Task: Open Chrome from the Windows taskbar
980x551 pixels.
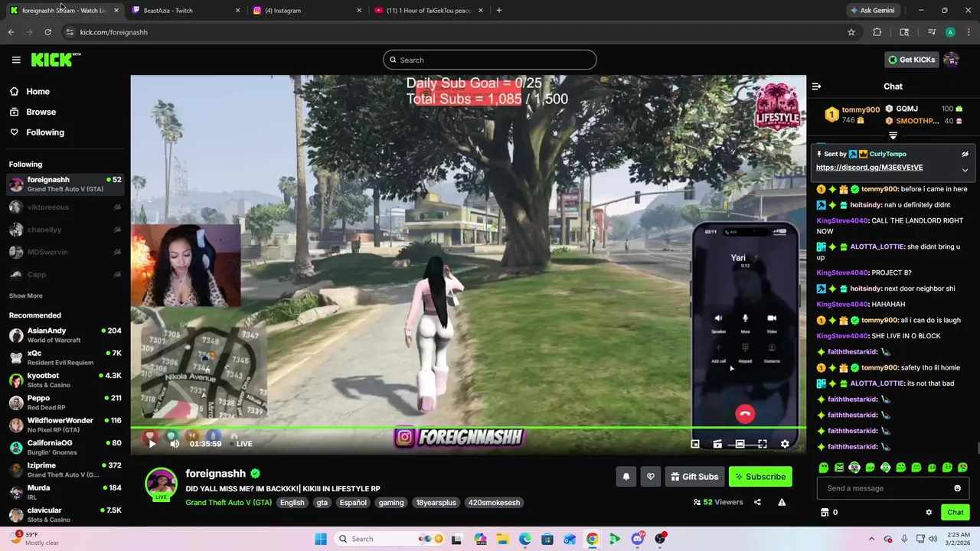Action: 592,539
